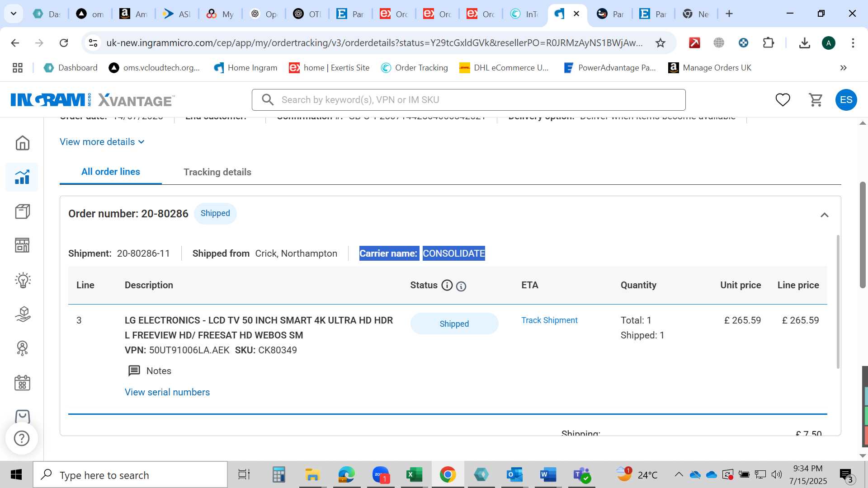Open the analytics chart sidebar icon
The height and width of the screenshot is (488, 868).
22,177
